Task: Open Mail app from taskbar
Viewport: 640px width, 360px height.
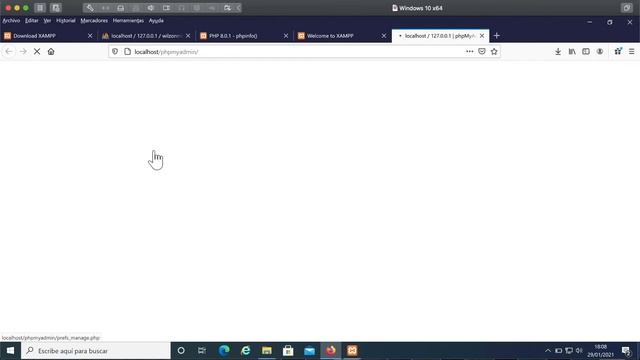Action: click(309, 351)
